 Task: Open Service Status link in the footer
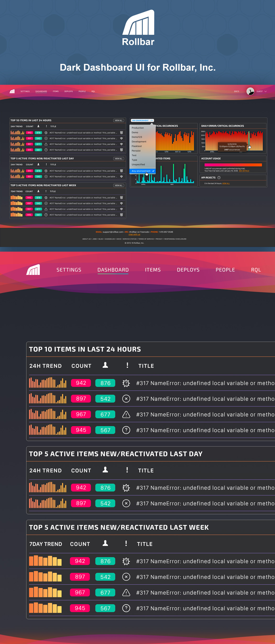click(130, 239)
